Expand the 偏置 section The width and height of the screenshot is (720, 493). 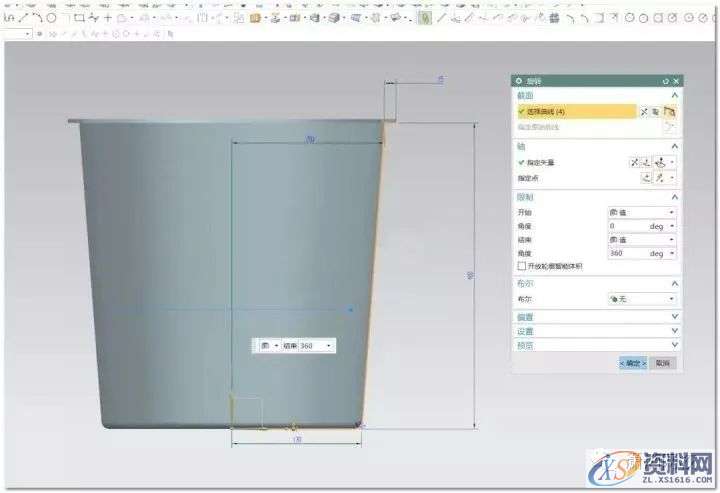click(675, 317)
